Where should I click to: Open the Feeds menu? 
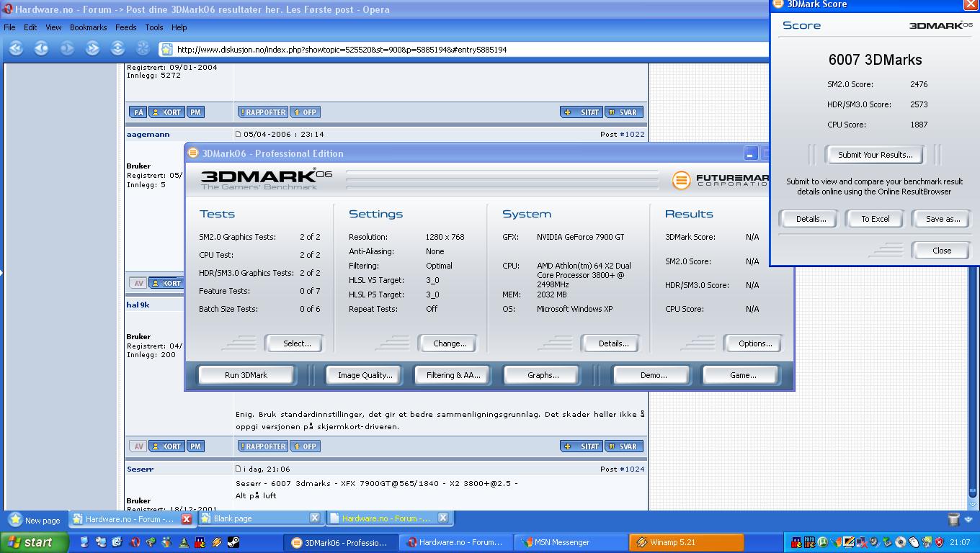point(125,27)
